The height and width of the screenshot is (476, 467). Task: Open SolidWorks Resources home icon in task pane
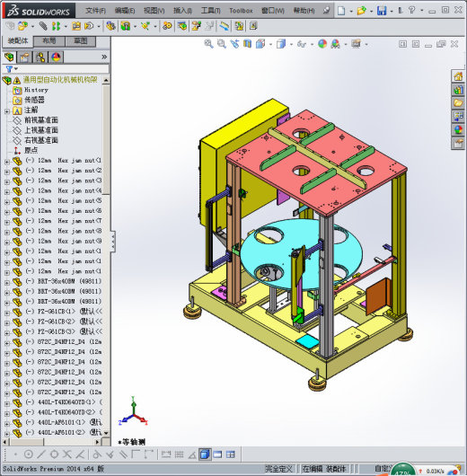coord(458,76)
